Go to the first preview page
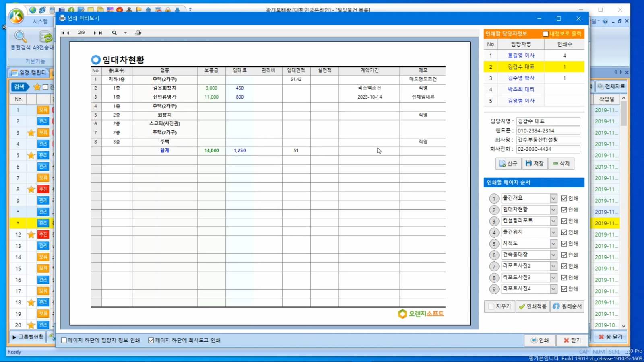The image size is (644, 362). point(62,33)
